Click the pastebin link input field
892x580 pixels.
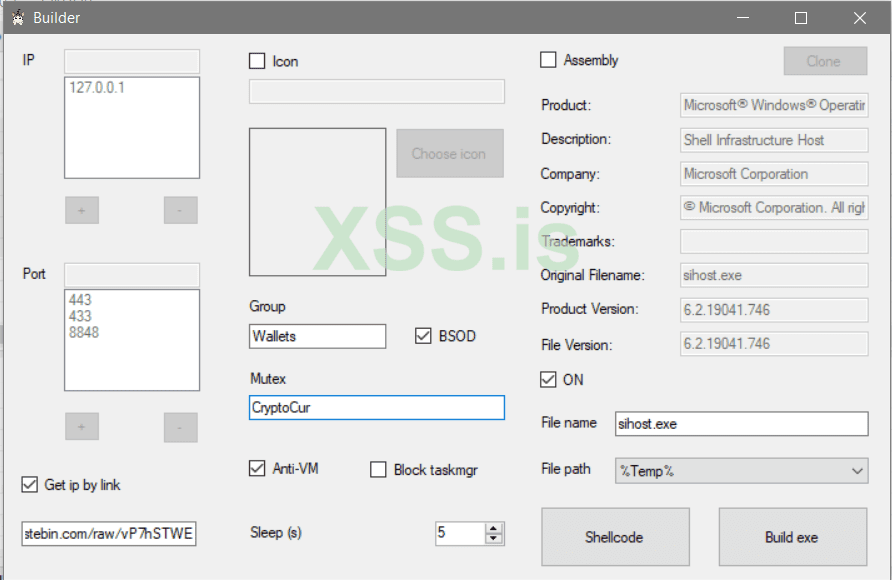109,533
